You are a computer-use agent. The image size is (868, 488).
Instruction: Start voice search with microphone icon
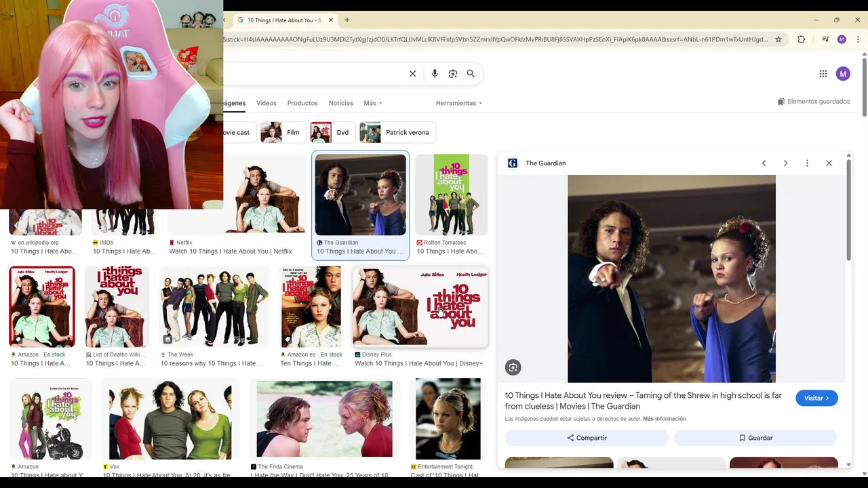tap(435, 74)
